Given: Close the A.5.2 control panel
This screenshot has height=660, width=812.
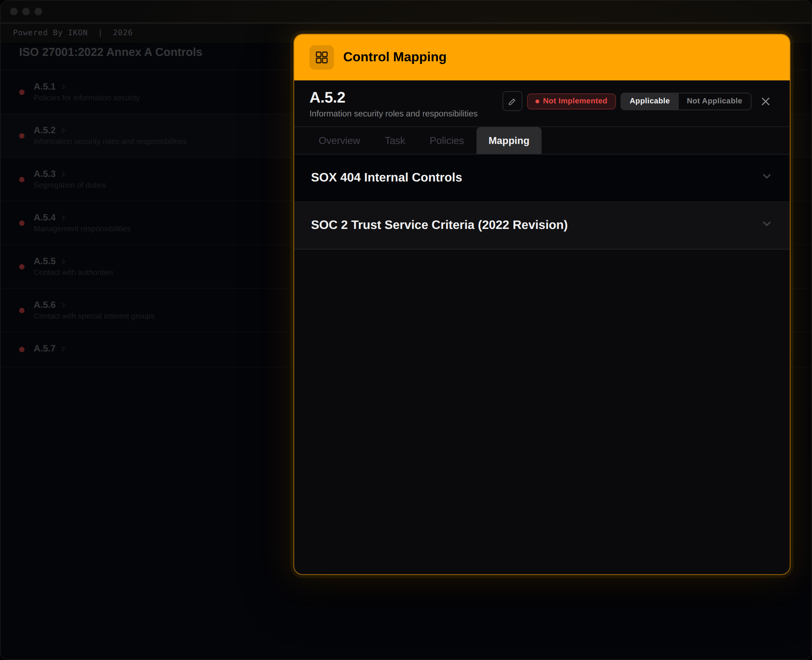Looking at the screenshot, I should click(765, 101).
